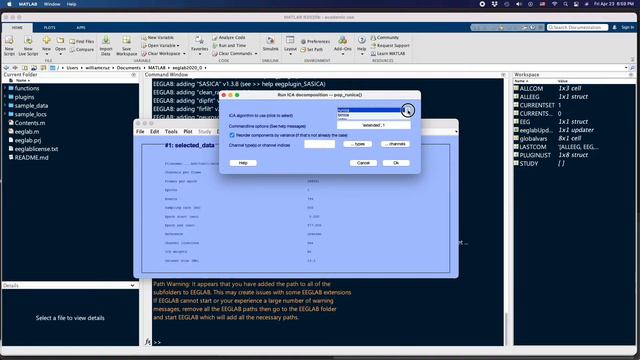This screenshot has height=360, width=640.
Task: Switch to the PLOTS tab
Action: pyautogui.click(x=49, y=28)
